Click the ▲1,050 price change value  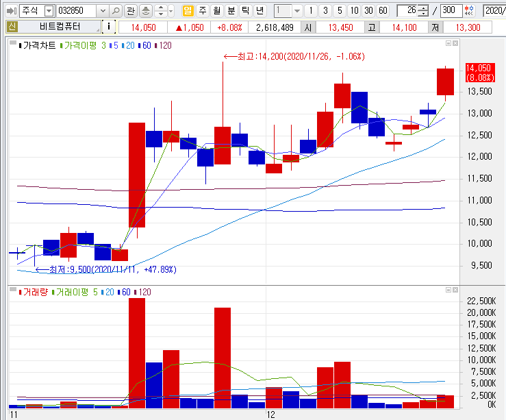190,27
